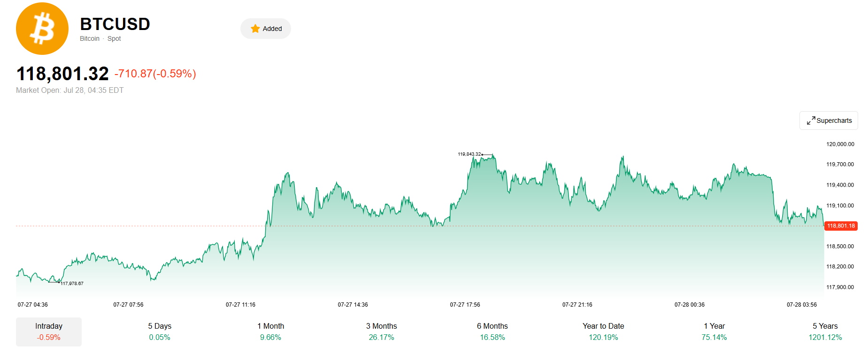Click the 07-27 14:36 time axis label
The image size is (868, 354).
[353, 304]
